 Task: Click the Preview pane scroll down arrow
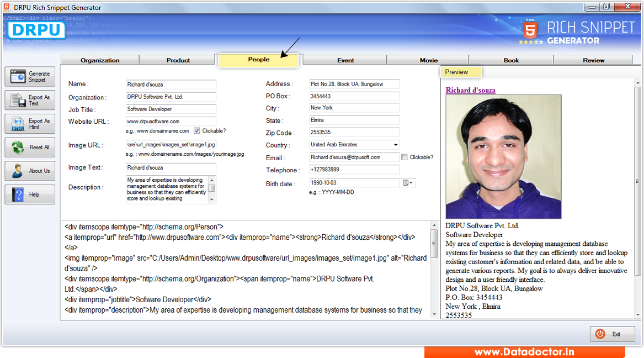[638, 315]
